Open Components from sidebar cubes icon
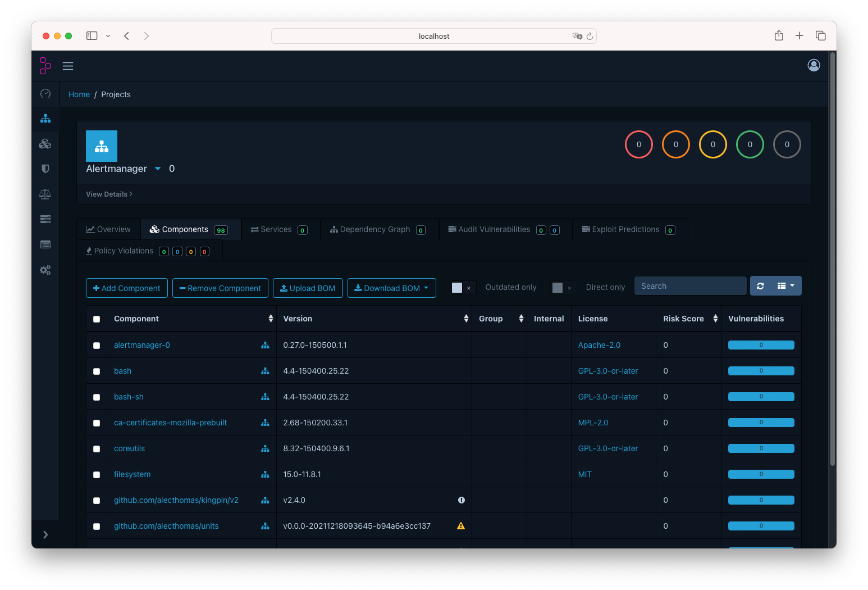This screenshot has width=868, height=590. pos(45,144)
